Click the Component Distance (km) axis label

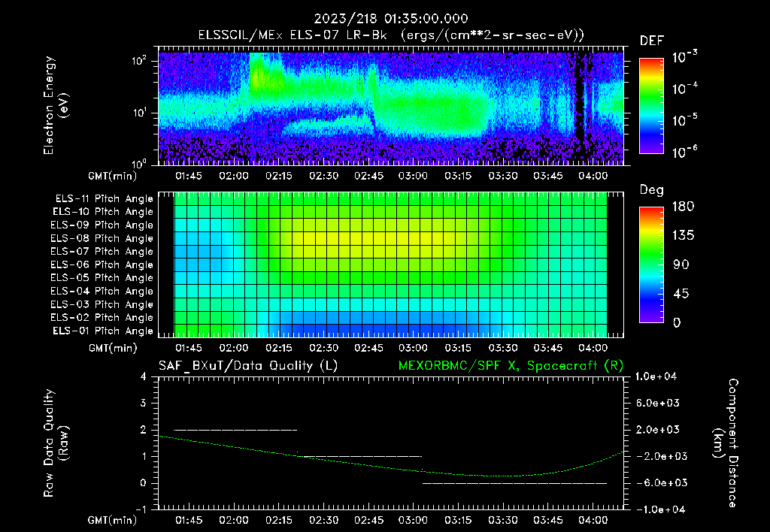coord(726,443)
